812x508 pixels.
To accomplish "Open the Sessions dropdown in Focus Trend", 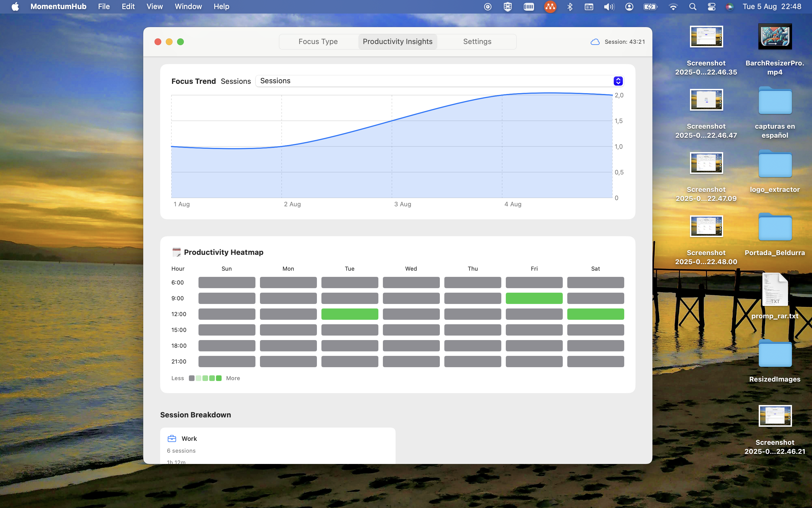I will coord(439,81).
